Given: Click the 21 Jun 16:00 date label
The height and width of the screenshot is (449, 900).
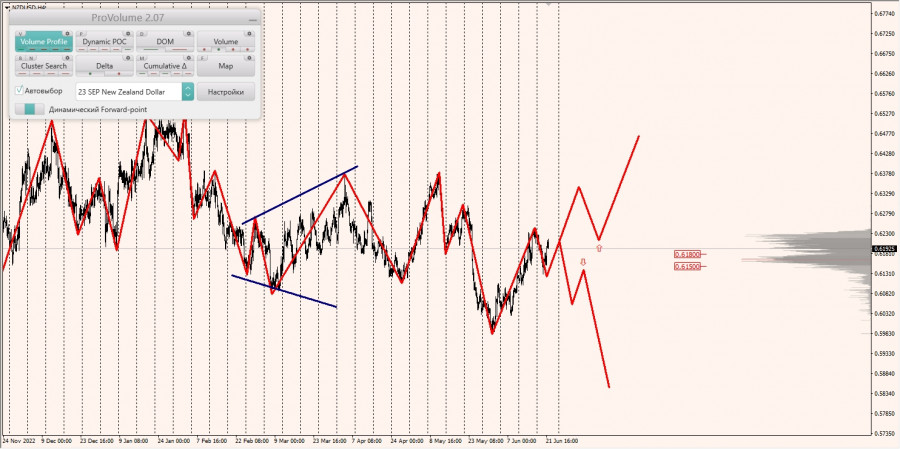Looking at the screenshot, I should [x=561, y=442].
